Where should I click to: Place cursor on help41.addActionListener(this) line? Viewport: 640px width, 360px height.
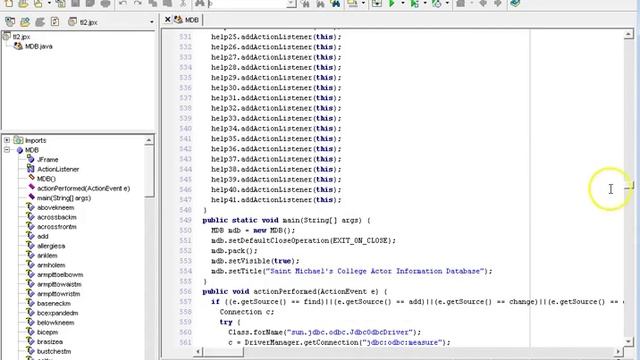276,200
